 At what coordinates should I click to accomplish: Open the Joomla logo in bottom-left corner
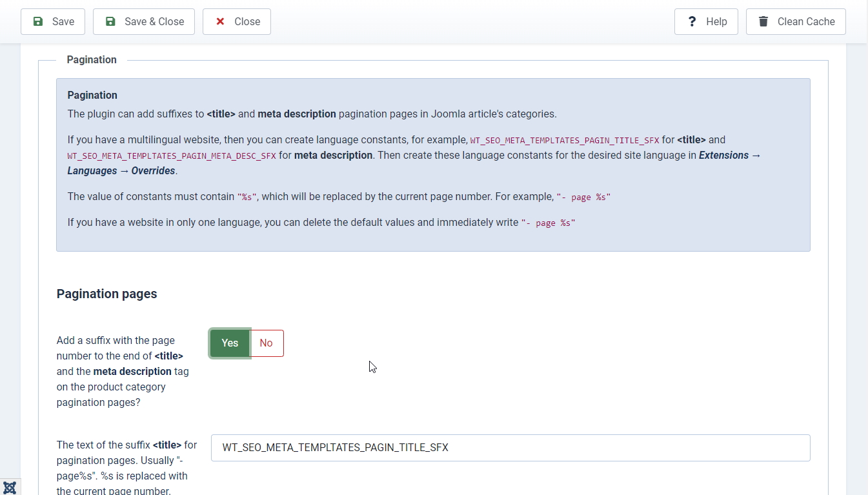pyautogui.click(x=10, y=487)
